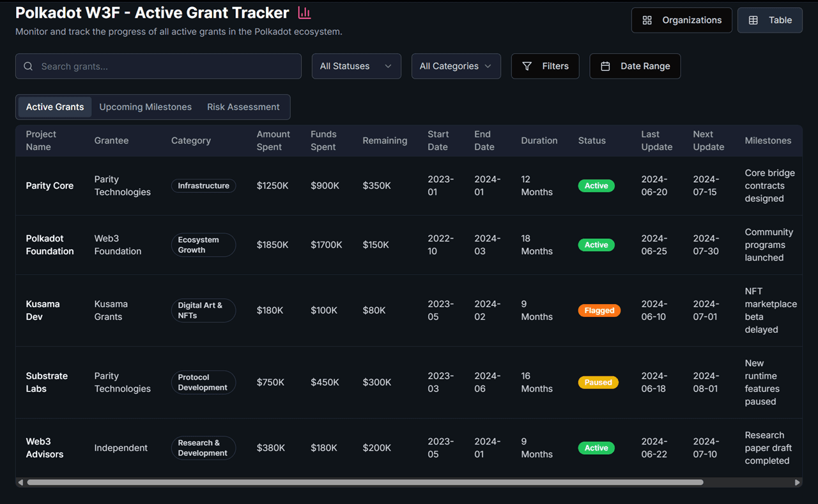Viewport: 818px width, 504px height.
Task: Open the All Statuses dropdown
Action: tap(356, 66)
